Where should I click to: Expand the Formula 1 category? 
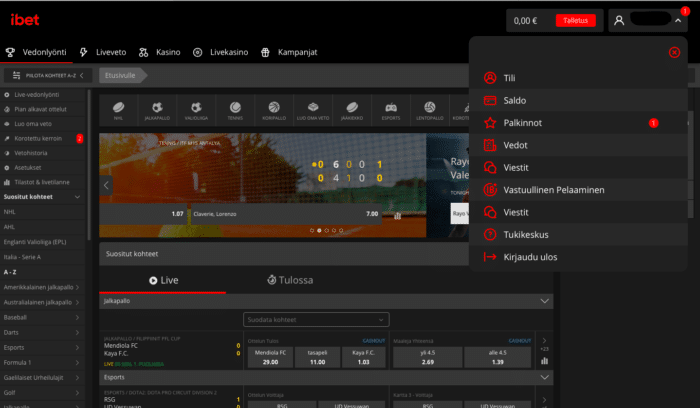point(42,362)
